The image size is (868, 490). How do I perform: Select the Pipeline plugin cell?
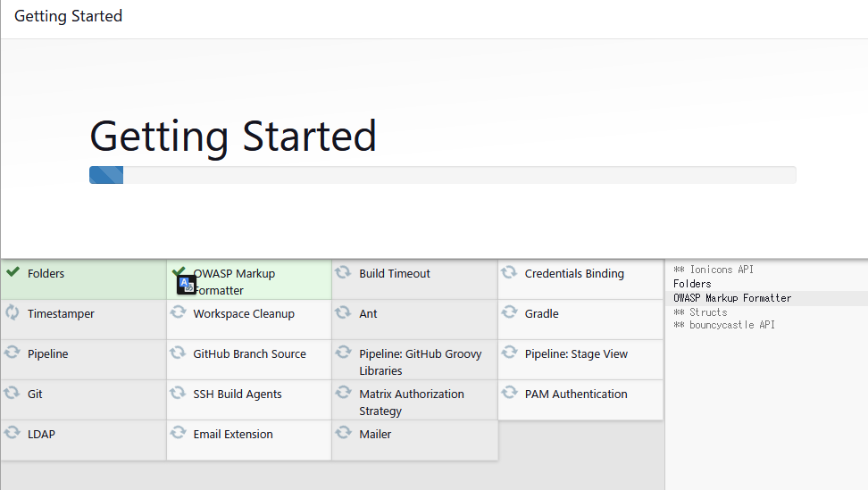tap(84, 360)
